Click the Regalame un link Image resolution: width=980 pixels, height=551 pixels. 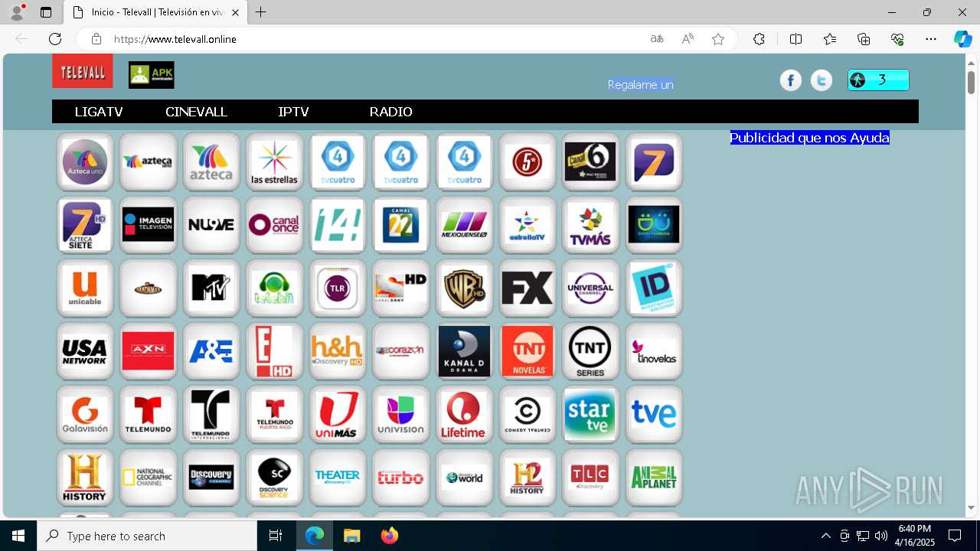pos(640,85)
